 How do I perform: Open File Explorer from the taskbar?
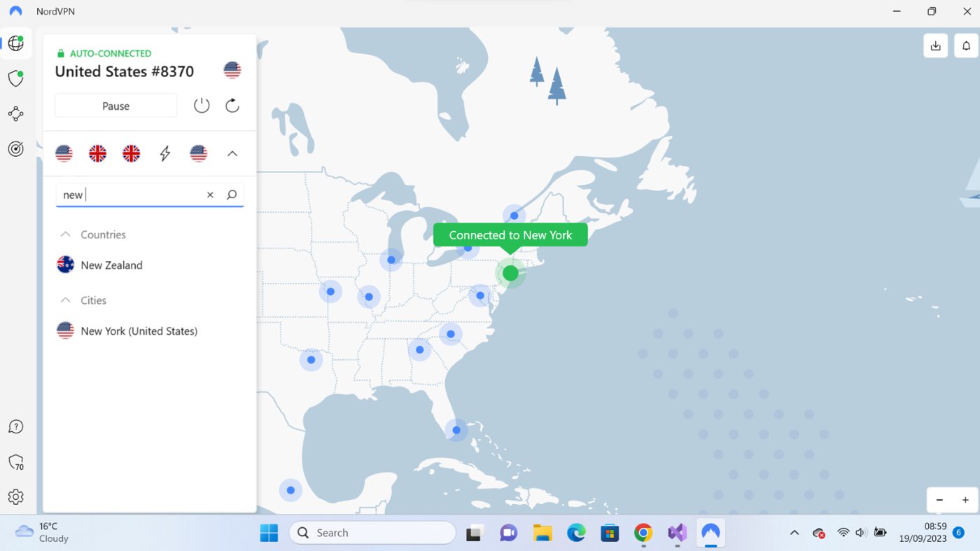[542, 533]
